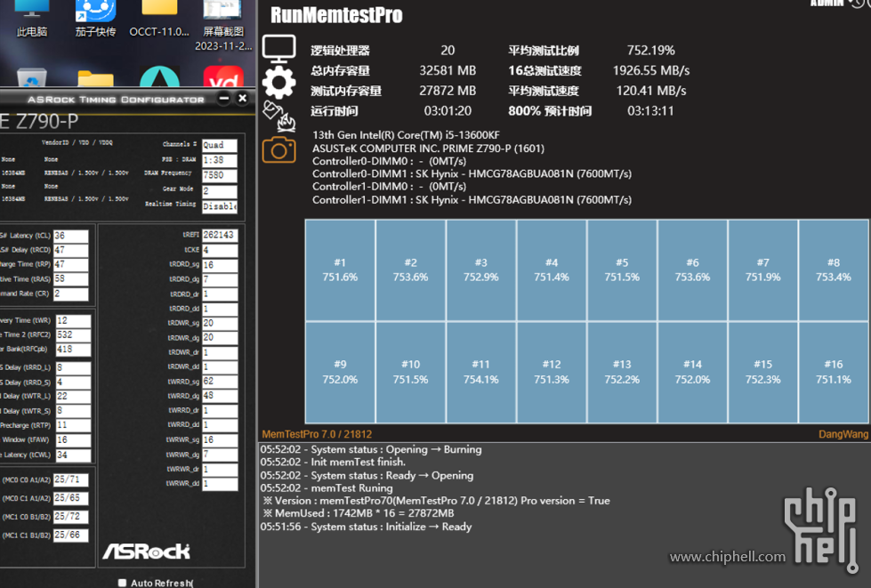Open the monitor icon in RunMemtestPro

coord(278,49)
